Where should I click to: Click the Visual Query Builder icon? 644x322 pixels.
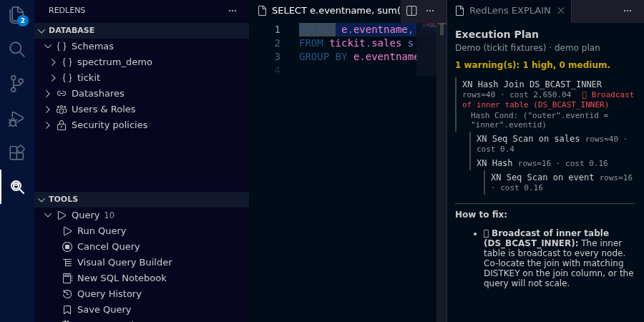67,263
